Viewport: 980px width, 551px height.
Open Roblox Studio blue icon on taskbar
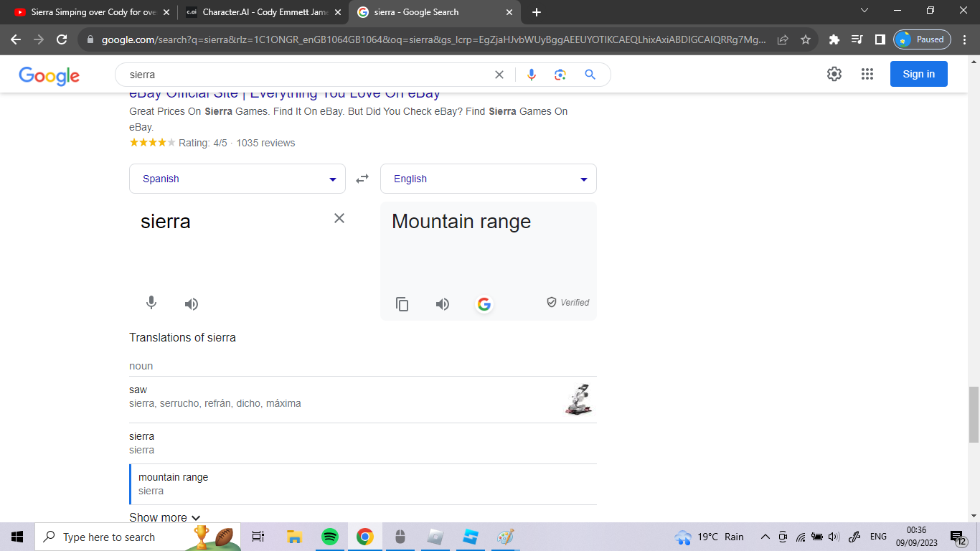(x=471, y=537)
